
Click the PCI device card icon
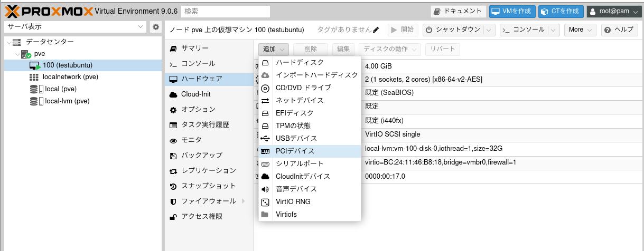[x=265, y=151]
